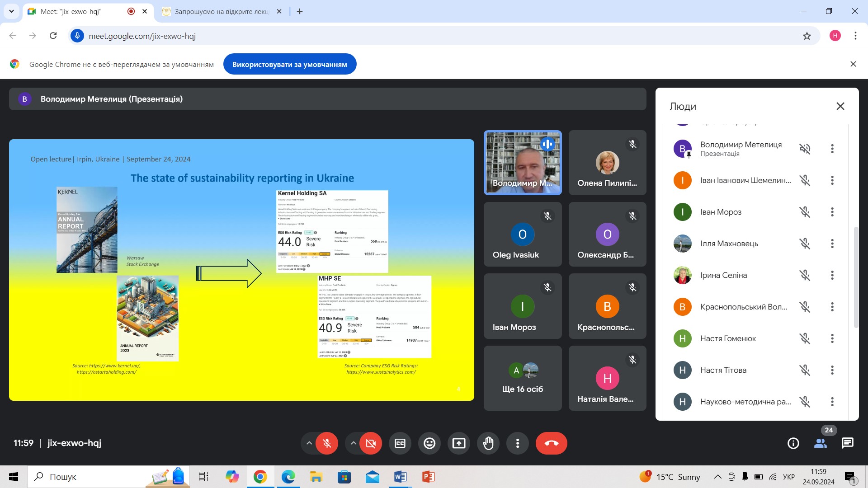Image resolution: width=868 pixels, height=488 pixels.
Task: Close the Люди panel
Action: 840,106
